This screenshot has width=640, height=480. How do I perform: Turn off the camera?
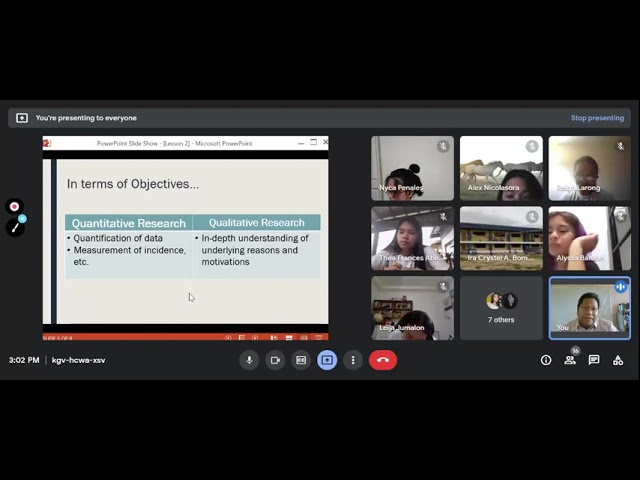coord(275,360)
